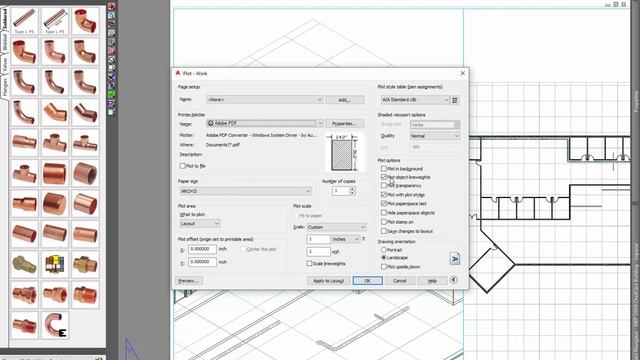The height and width of the screenshot is (360, 640).
Task: Choose the brass union fitting
Action: (85, 264)
